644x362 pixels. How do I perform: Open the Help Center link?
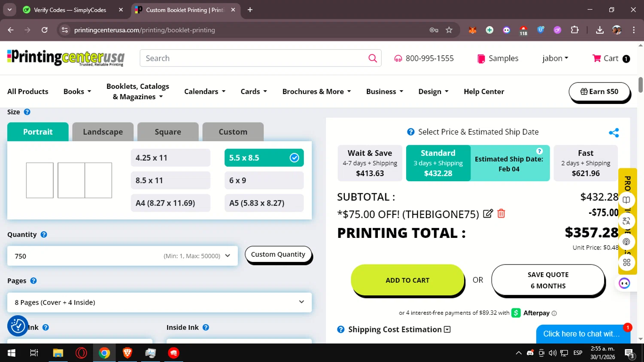(484, 91)
